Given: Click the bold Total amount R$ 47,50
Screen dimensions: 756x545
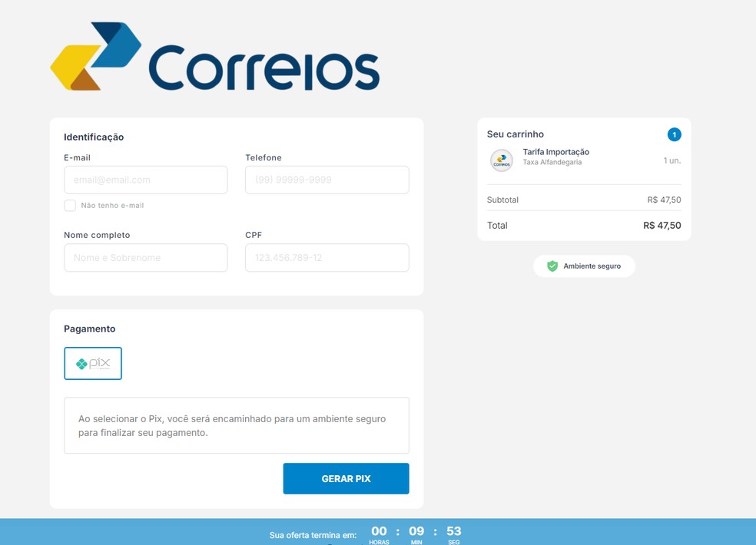Looking at the screenshot, I should (662, 226).
